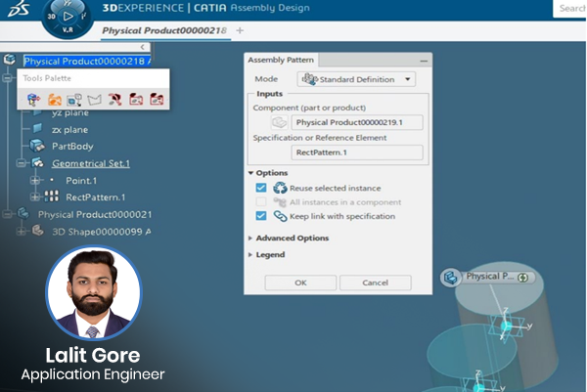Click the third Tools Palette selection icon

(74, 99)
